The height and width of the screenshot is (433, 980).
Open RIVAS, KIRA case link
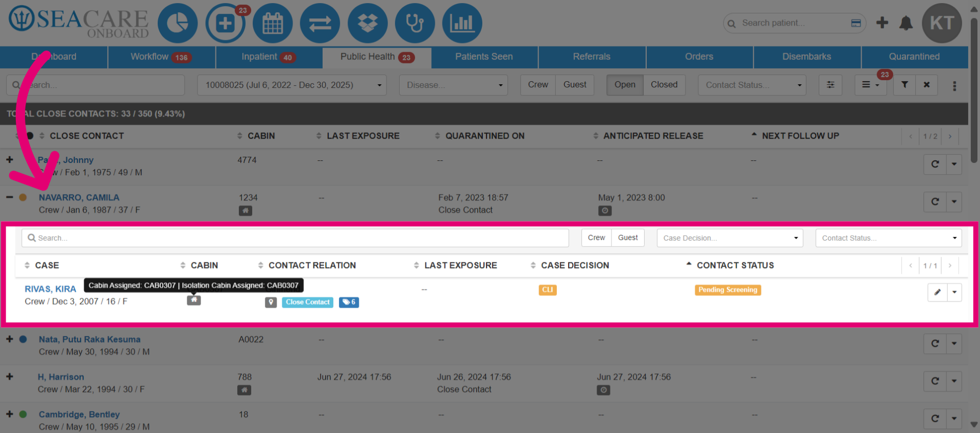tap(51, 289)
